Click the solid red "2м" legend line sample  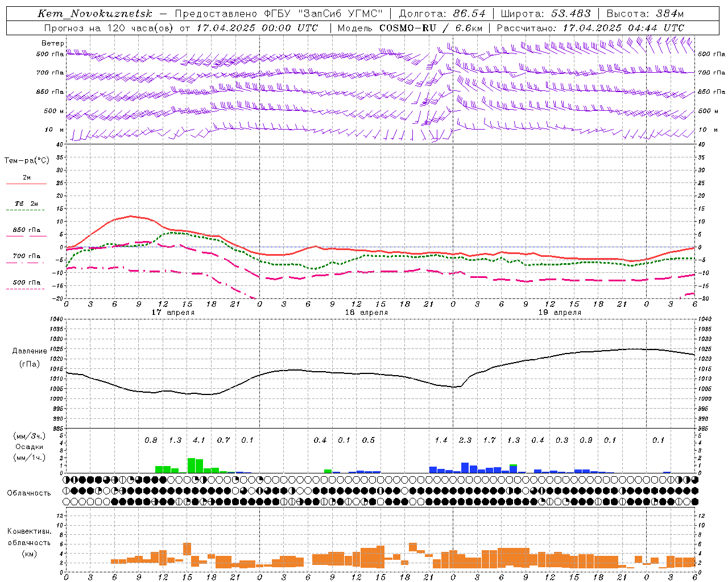click(x=26, y=184)
